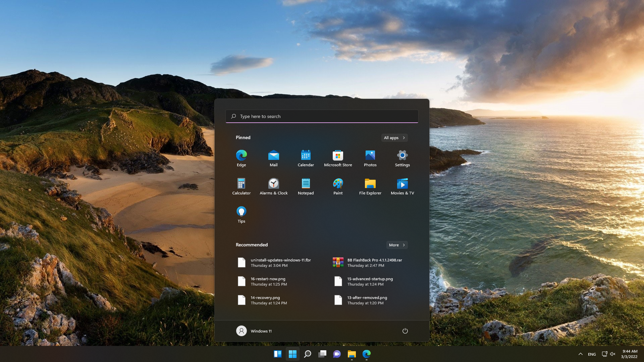This screenshot has width=644, height=362.
Task: Open the Paint app
Action: [x=338, y=186]
